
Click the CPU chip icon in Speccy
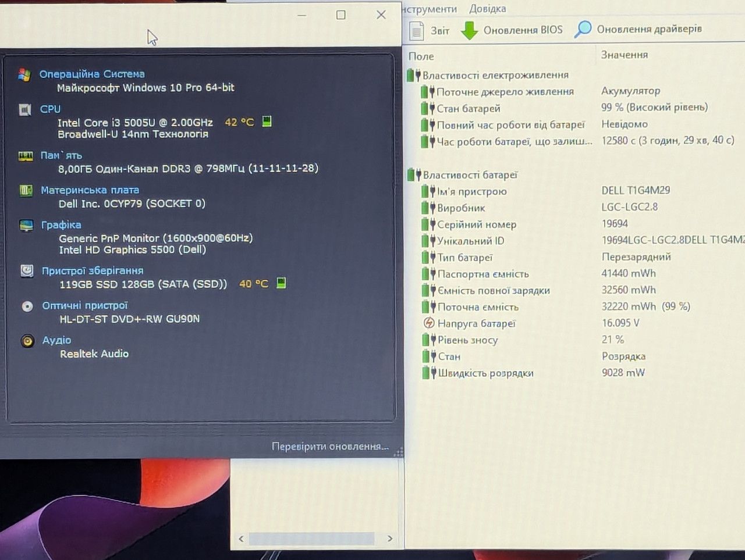tap(25, 109)
